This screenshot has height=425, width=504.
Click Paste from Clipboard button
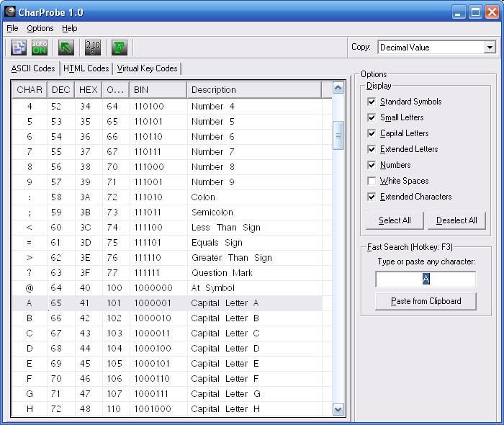click(x=426, y=301)
